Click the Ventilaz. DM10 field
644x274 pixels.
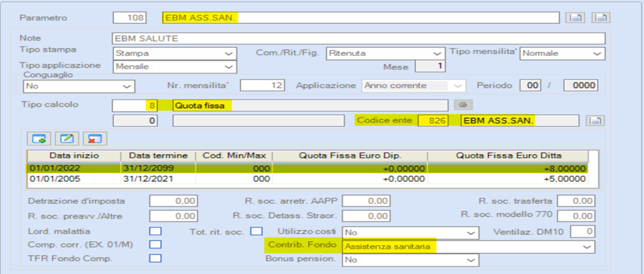click(582, 231)
